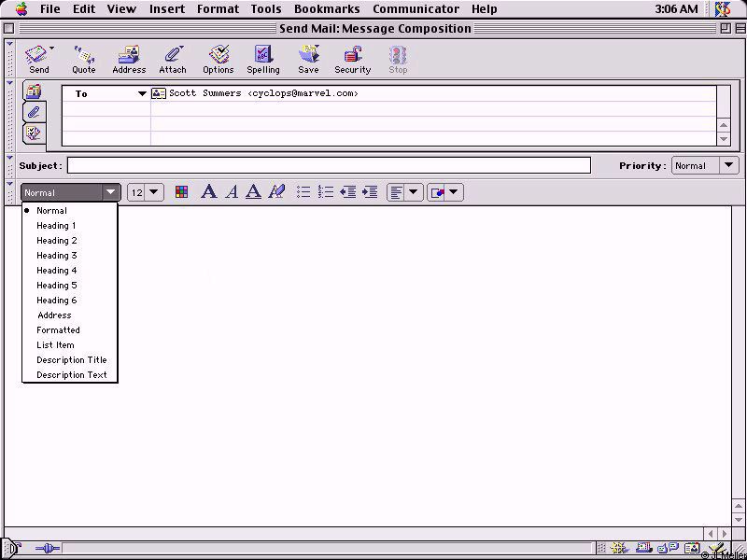The height and width of the screenshot is (560, 747).
Task: Run the Spelling checker
Action: coord(262,59)
